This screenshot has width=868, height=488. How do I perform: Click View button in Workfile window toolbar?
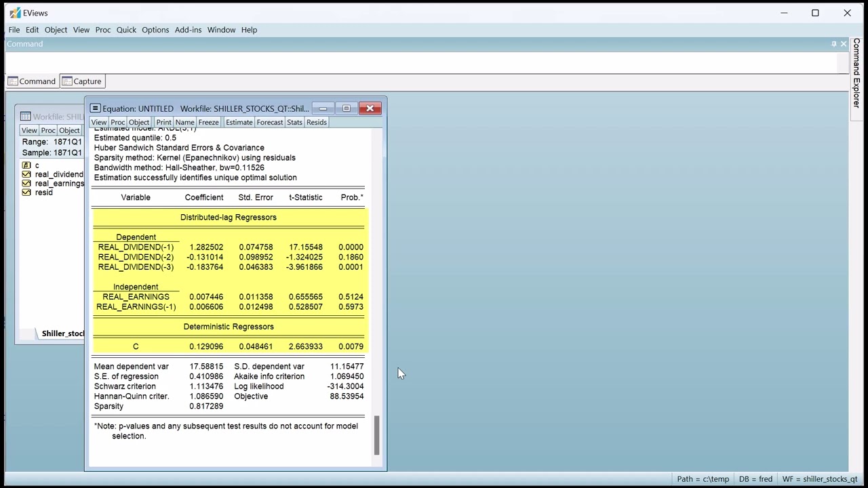tap(29, 130)
